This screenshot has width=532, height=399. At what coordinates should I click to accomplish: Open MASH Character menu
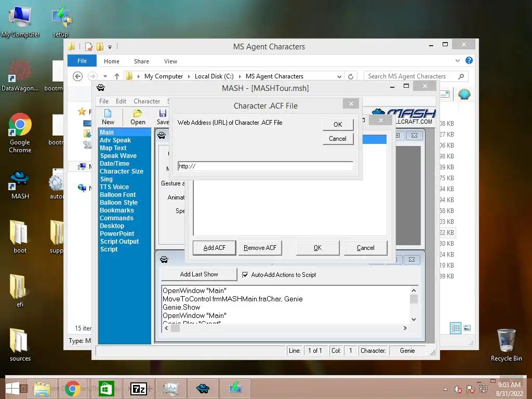pyautogui.click(x=147, y=101)
